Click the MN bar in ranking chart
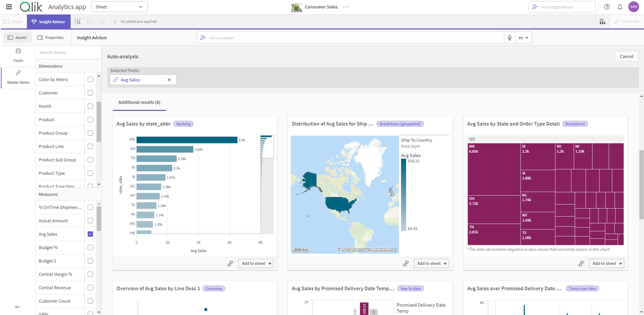Viewport: 644px width, 315px height. [187, 139]
